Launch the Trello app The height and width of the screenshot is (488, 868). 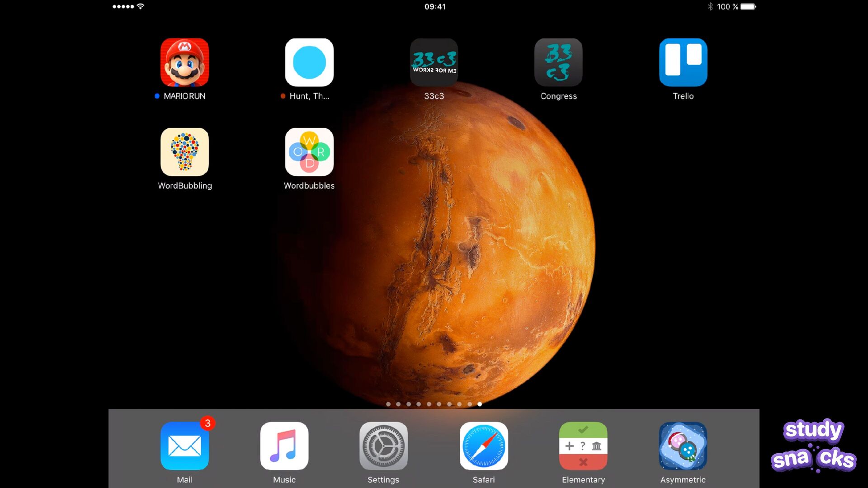coord(683,62)
